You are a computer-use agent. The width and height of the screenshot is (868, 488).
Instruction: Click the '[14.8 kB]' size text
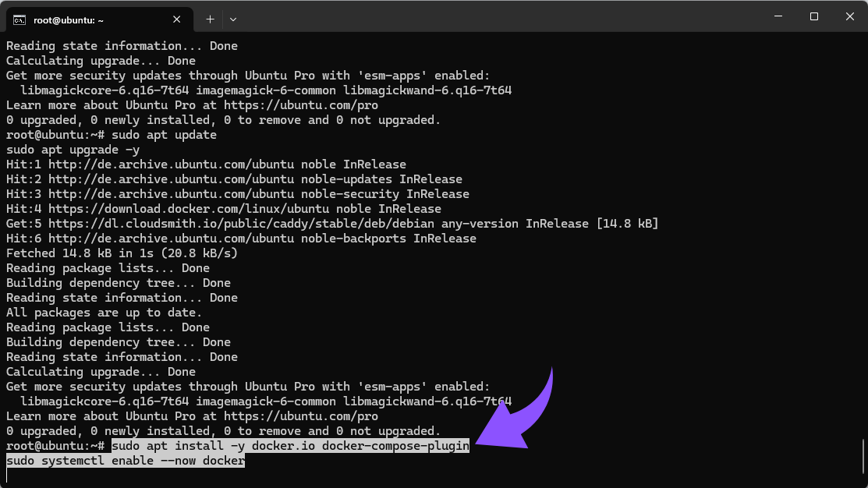(627, 224)
